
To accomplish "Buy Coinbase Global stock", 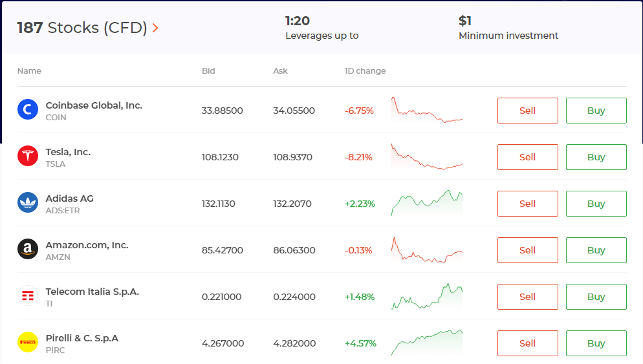I will (x=596, y=111).
